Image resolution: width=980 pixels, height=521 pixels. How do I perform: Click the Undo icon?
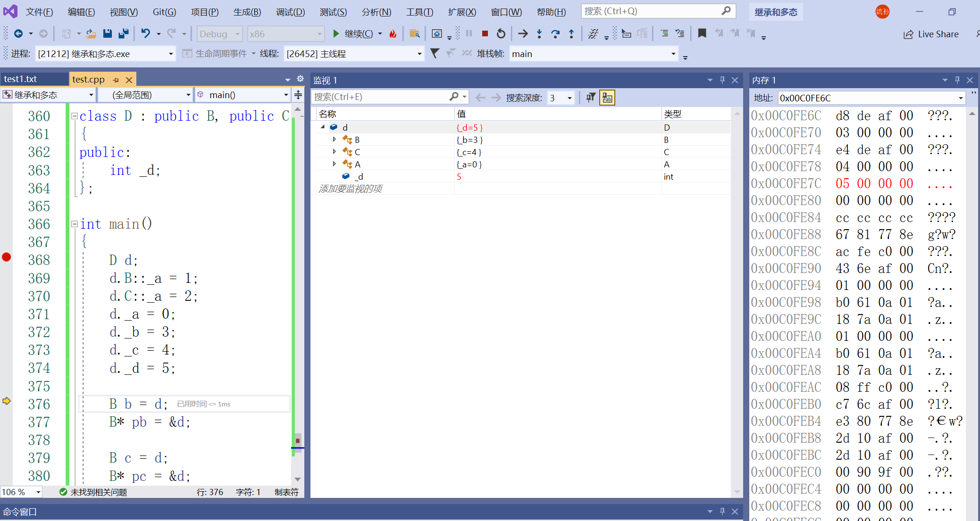tap(146, 33)
